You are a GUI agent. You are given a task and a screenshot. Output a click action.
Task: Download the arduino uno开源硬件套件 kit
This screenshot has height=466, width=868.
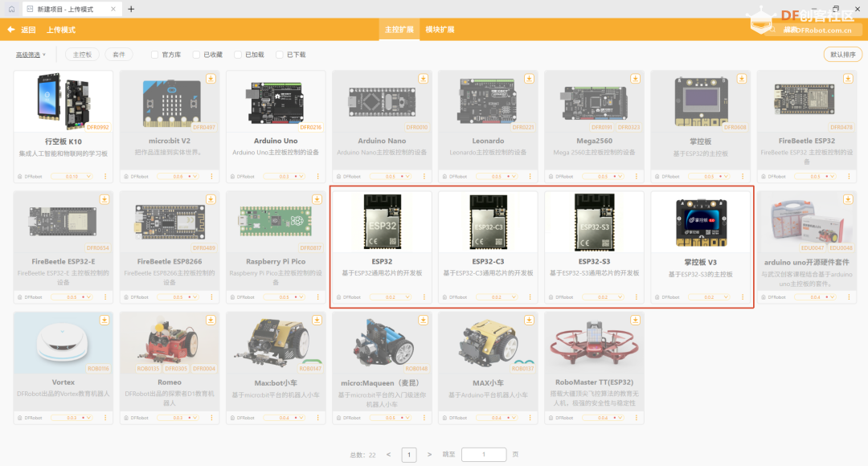[x=848, y=199]
